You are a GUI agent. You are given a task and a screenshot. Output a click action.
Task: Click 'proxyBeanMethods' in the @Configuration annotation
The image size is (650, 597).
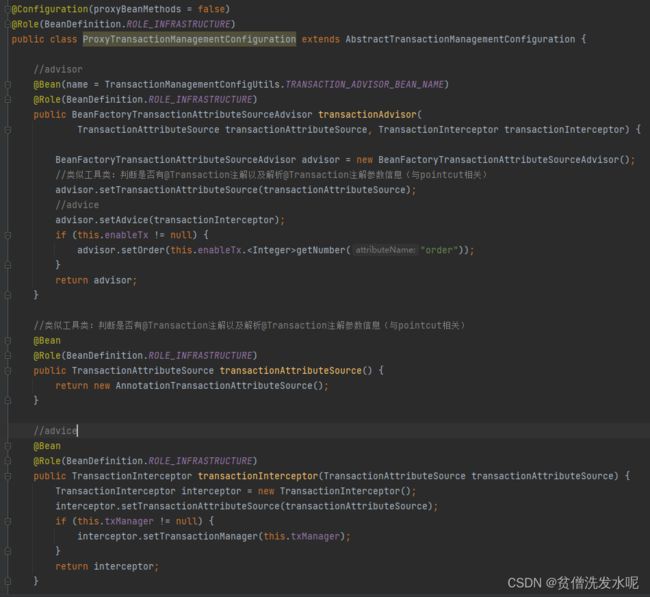point(137,9)
